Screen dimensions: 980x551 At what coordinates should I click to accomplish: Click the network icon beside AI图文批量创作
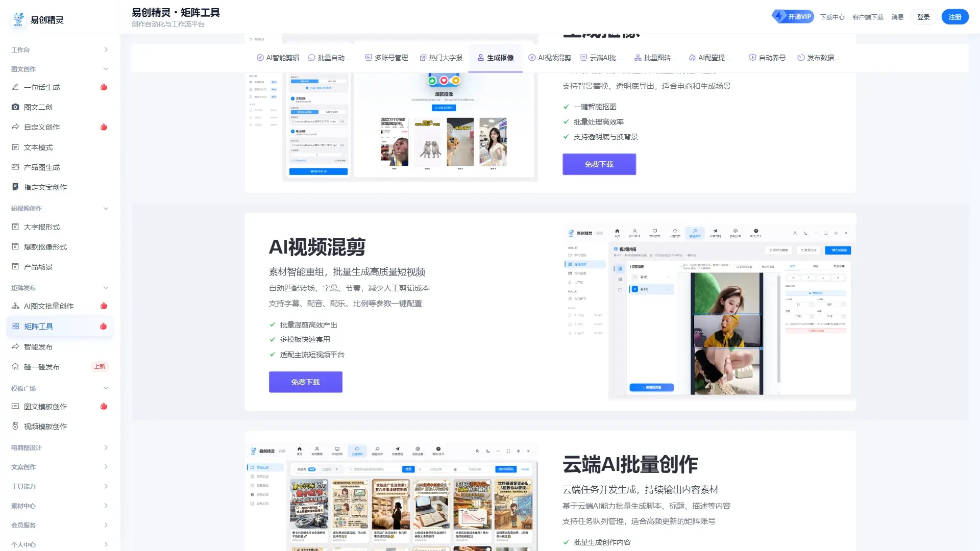coord(15,306)
